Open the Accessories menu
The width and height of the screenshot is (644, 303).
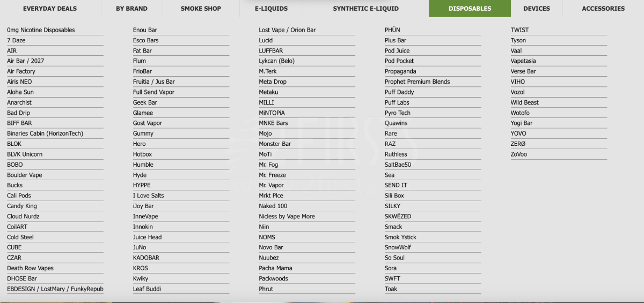tap(603, 9)
